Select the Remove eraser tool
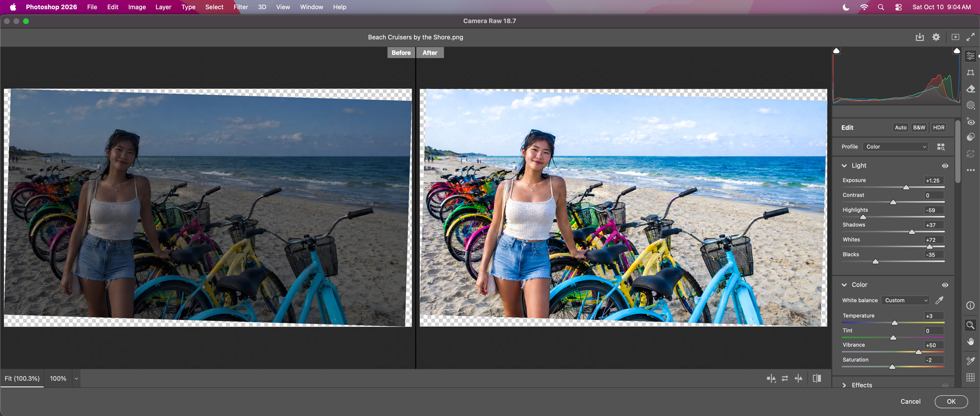This screenshot has width=980, height=416. coord(970,89)
